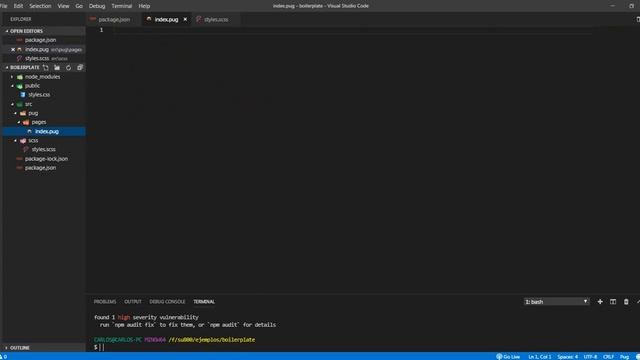The image size is (640, 360).
Task: Click the errors and warnings status indicator
Action: pyautogui.click(x=4, y=357)
